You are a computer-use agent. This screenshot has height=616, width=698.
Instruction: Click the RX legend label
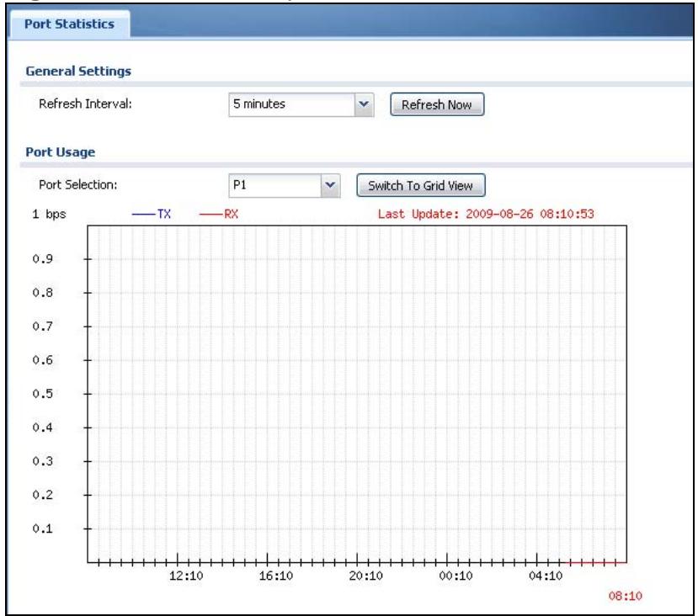coord(231,214)
